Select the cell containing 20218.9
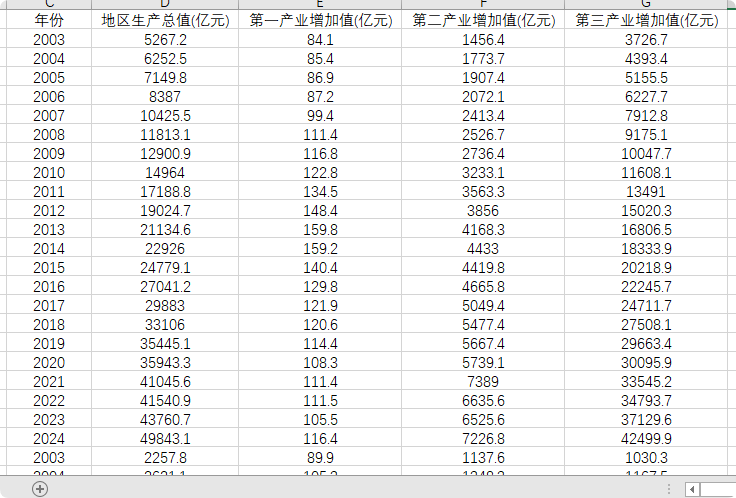736x498 pixels. (646, 268)
